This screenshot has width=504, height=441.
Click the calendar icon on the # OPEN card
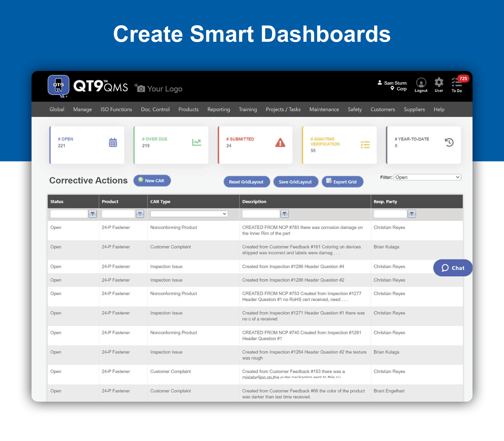[112, 142]
